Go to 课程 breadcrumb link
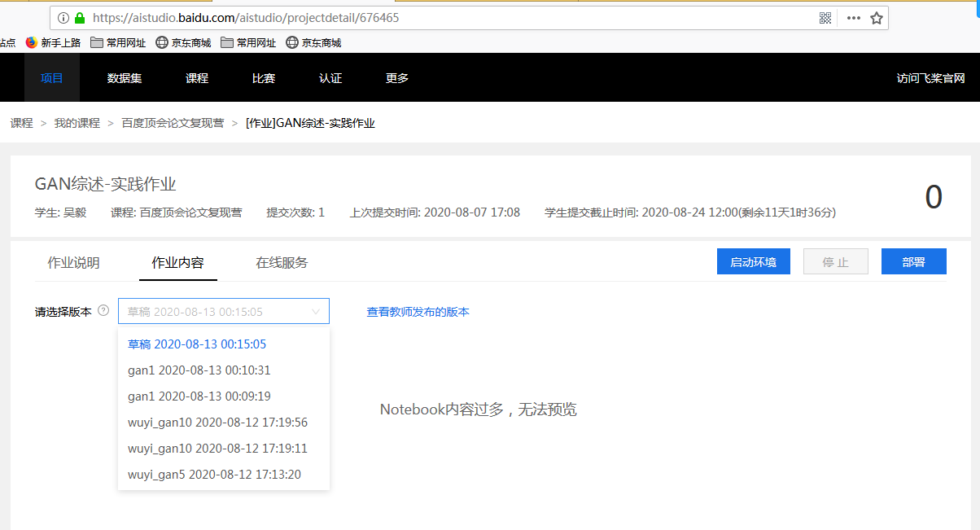This screenshot has height=530, width=980. tap(22, 123)
